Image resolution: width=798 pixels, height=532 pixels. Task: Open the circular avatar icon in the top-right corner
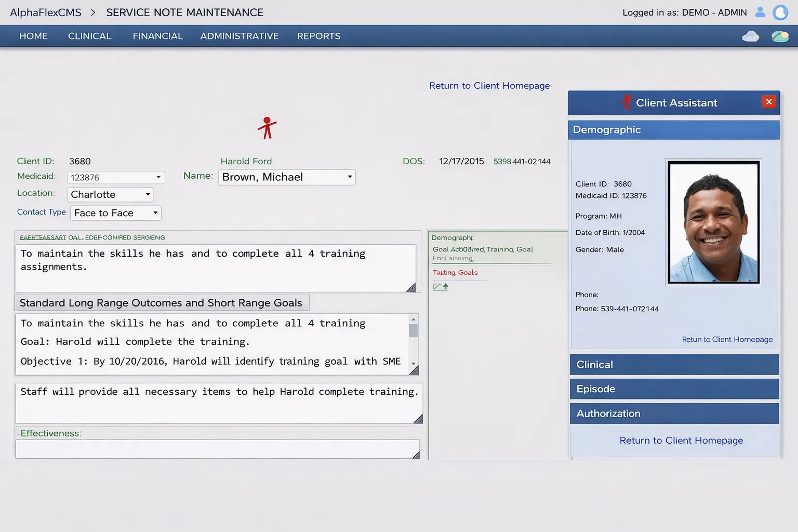click(x=780, y=12)
